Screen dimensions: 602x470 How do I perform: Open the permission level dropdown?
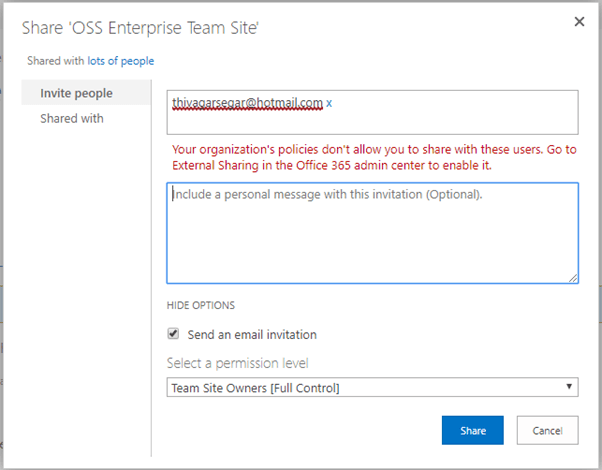372,387
